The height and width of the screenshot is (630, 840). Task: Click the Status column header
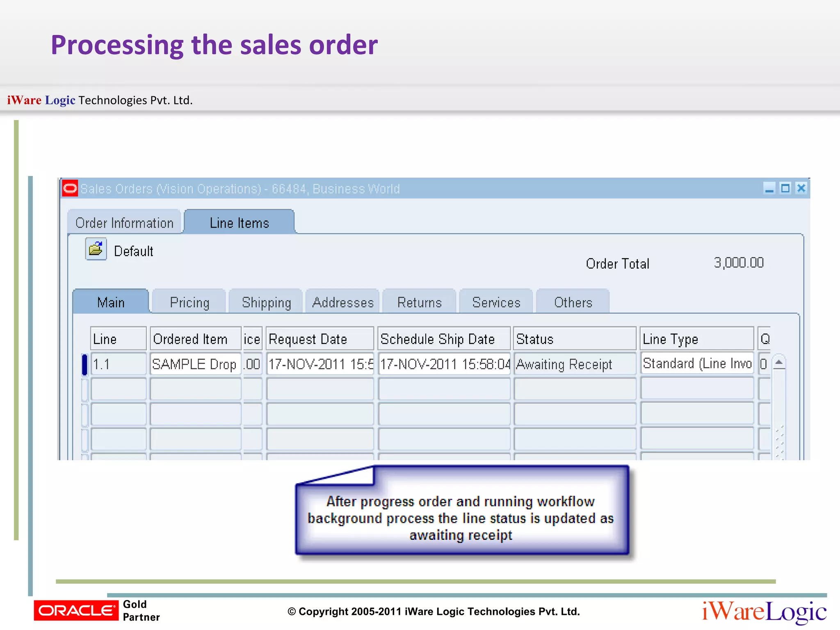point(575,339)
